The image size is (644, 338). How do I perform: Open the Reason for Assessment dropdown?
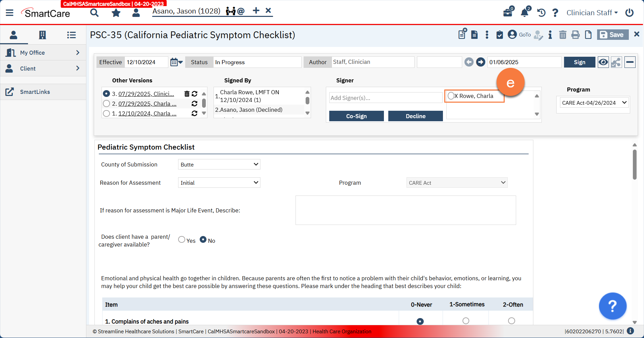[x=219, y=183]
